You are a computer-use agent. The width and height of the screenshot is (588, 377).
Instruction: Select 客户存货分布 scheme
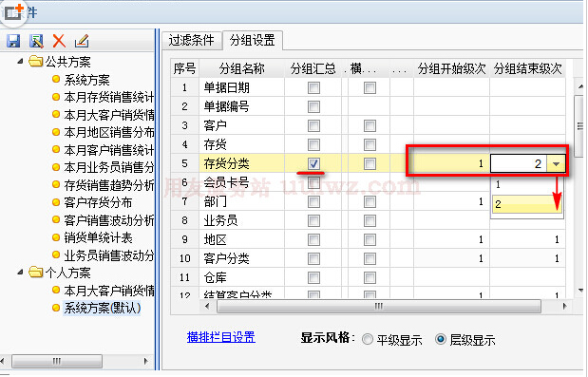click(x=98, y=202)
